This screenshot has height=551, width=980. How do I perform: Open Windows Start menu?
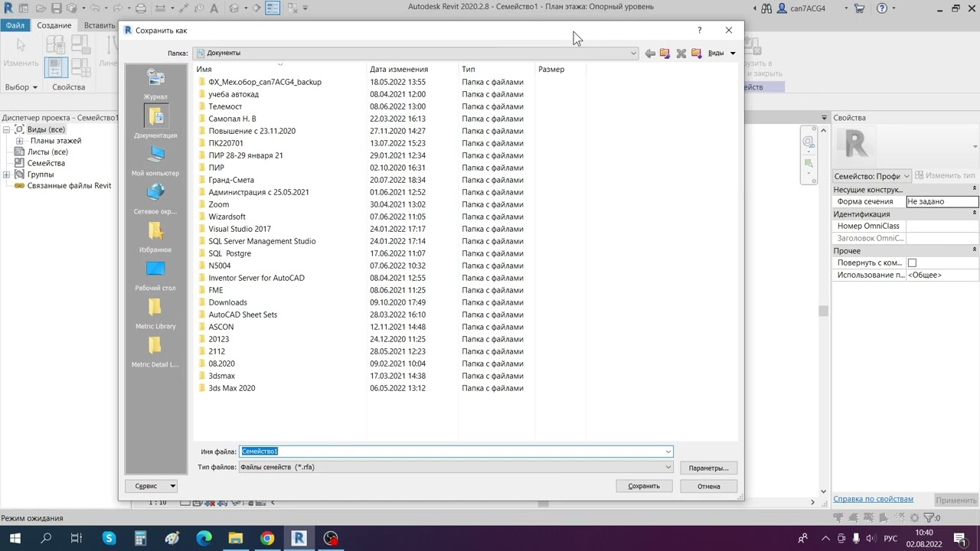15,538
